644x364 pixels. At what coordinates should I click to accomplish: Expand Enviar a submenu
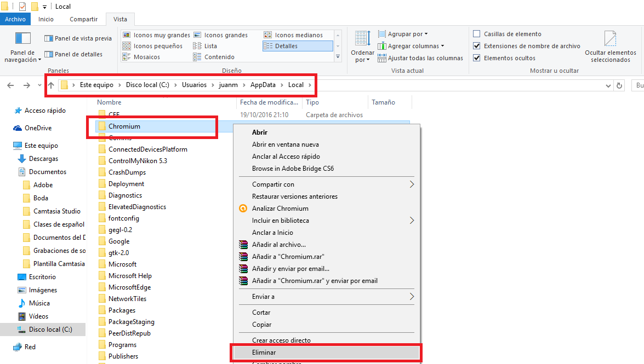pyautogui.click(x=327, y=296)
